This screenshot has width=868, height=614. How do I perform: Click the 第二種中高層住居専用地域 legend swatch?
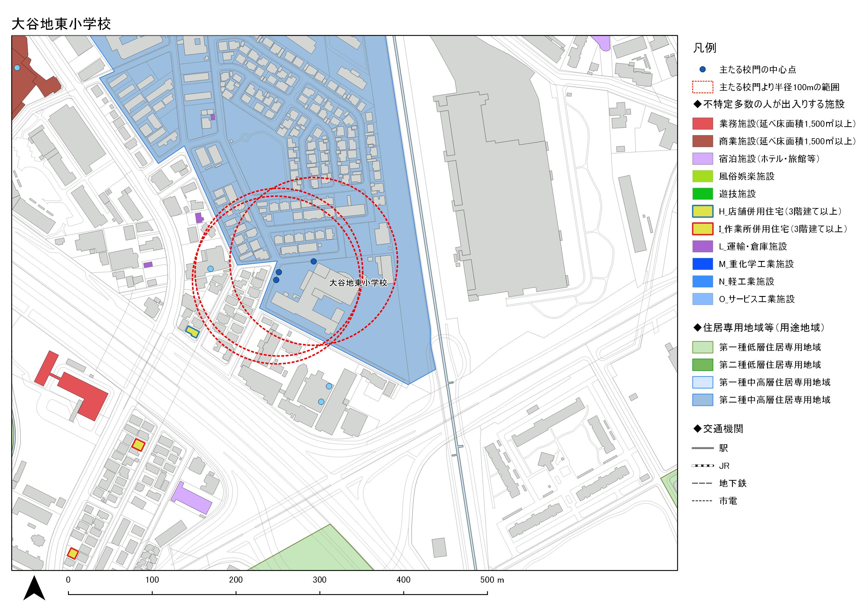(702, 399)
